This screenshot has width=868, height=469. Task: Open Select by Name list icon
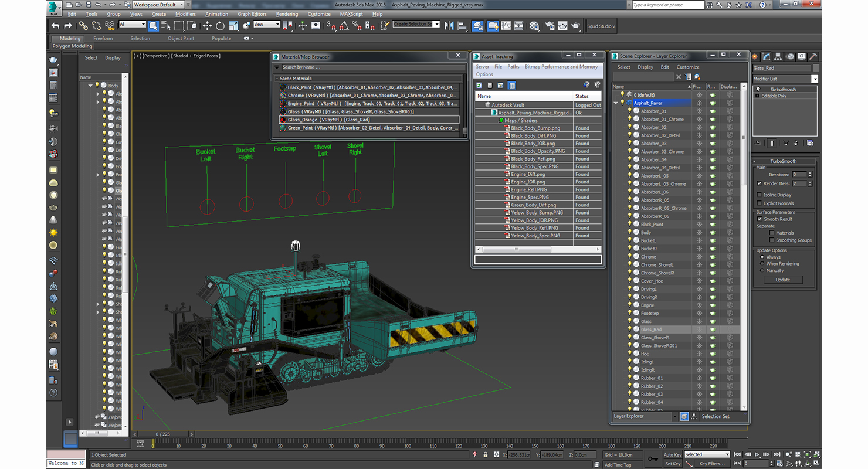click(x=166, y=26)
